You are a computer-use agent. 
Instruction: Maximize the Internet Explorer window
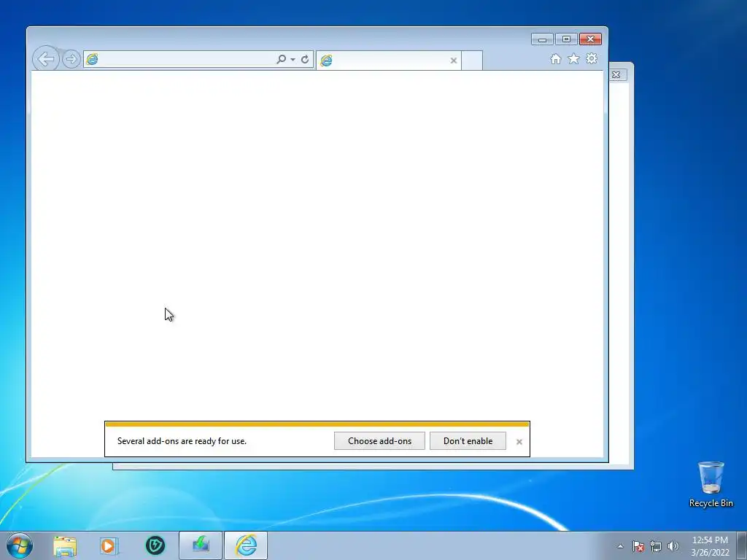[566, 39]
